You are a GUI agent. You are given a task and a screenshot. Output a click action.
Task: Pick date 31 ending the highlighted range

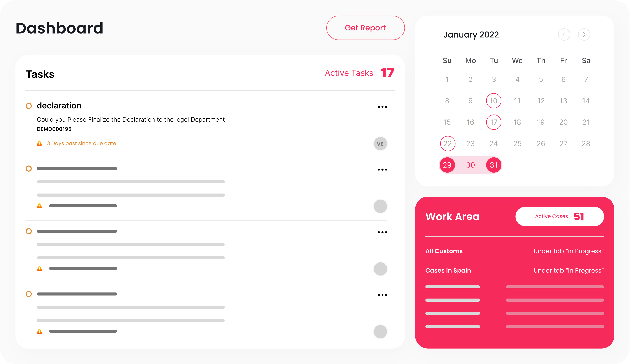pos(493,165)
